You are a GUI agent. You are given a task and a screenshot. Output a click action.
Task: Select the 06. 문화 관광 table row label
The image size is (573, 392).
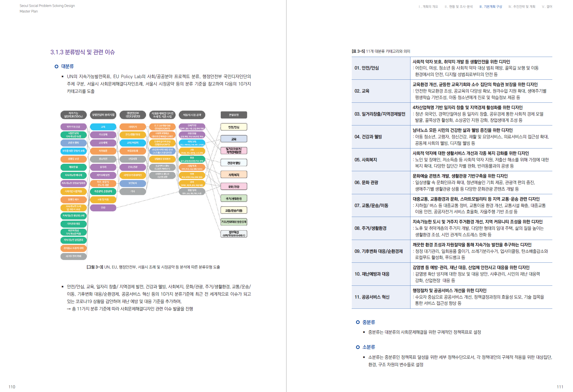pyautogui.click(x=366, y=182)
